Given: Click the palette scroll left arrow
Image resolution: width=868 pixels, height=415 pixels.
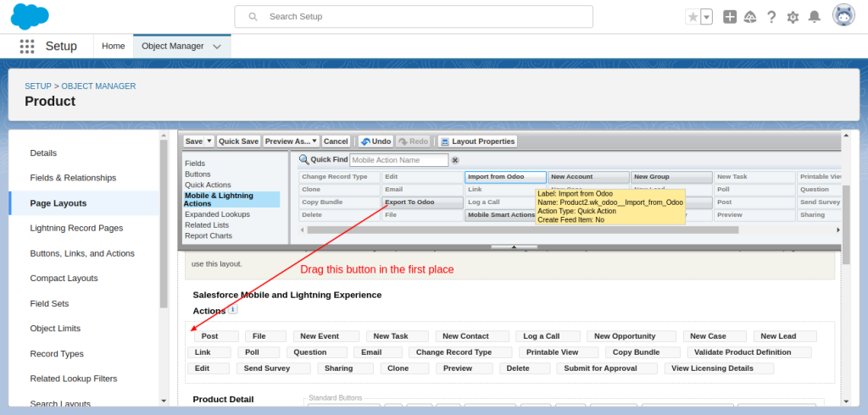Looking at the screenshot, I should (x=302, y=230).
